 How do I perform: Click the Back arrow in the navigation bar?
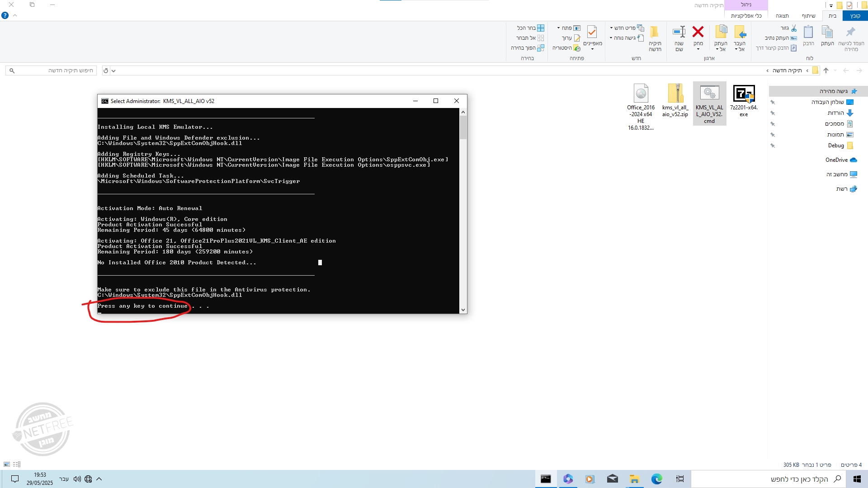point(846,70)
